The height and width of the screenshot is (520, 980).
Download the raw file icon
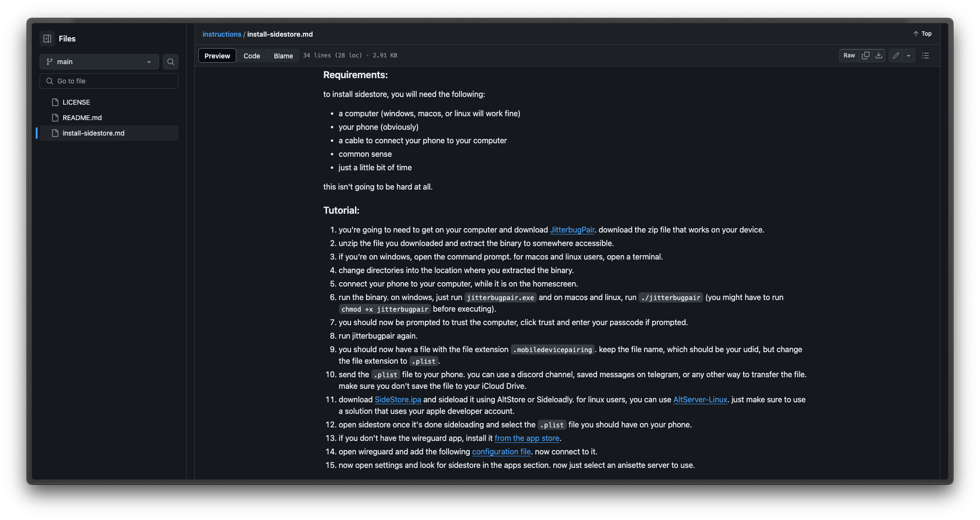point(879,55)
